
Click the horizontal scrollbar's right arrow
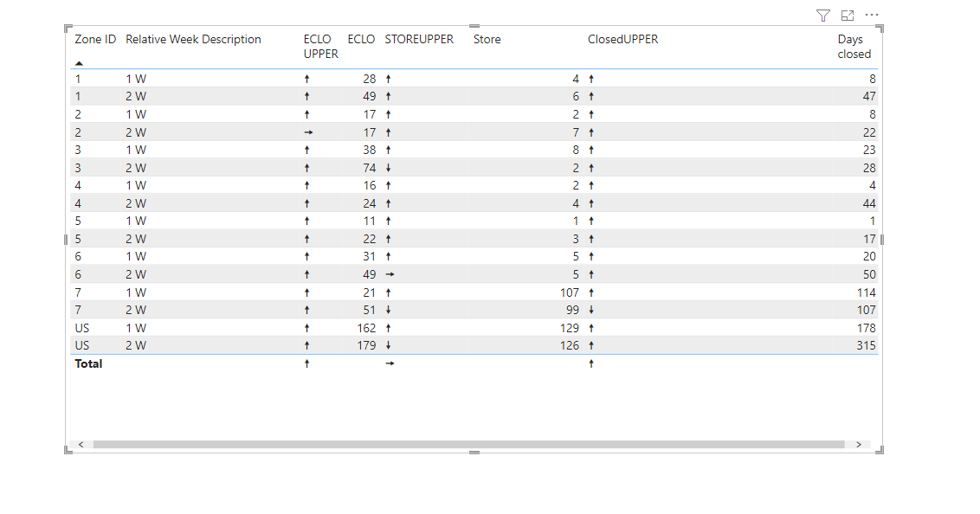coord(859,445)
